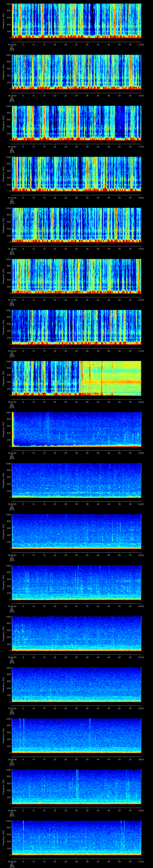Click the spectrogram beginning at 18:16:00
The image size is (153, 868).
[76, 123]
